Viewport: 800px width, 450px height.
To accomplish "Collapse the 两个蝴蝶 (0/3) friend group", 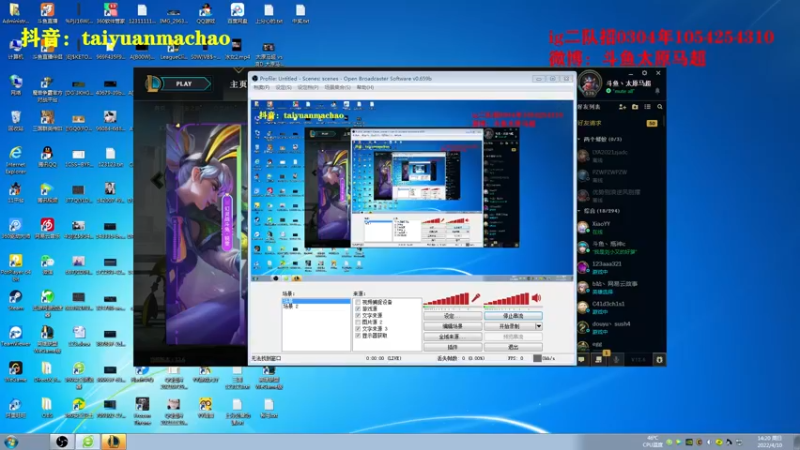I will click(580, 139).
